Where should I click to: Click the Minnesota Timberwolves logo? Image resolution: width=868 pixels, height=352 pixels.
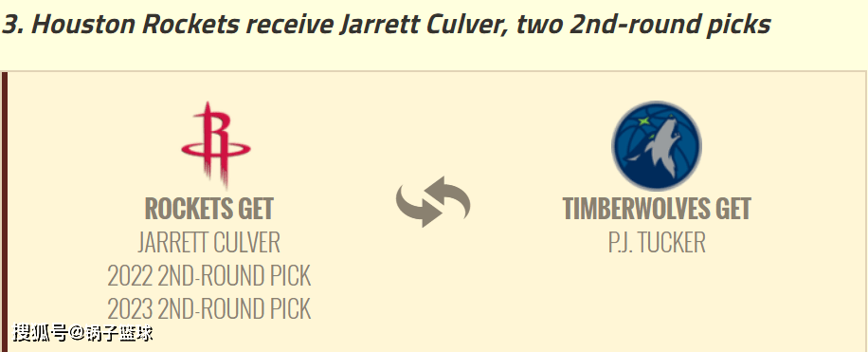[657, 146]
